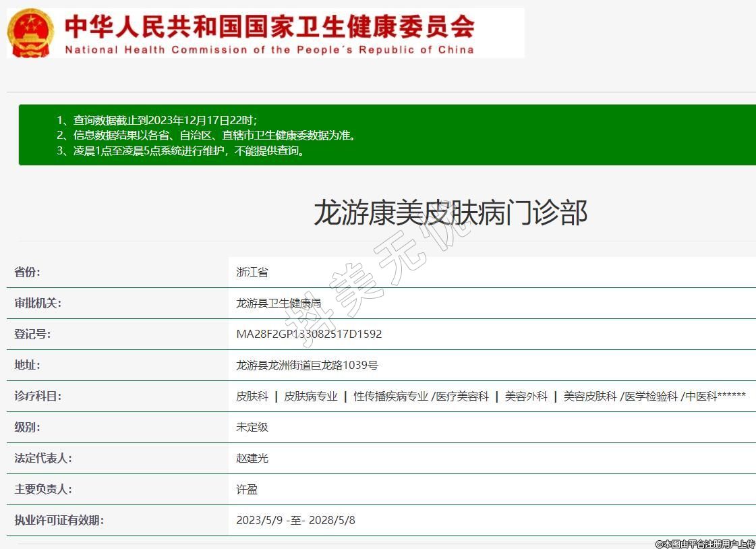Screen dimensions: 756x549
Task: Click the National Health Commission English subtitle
Action: click(x=269, y=50)
